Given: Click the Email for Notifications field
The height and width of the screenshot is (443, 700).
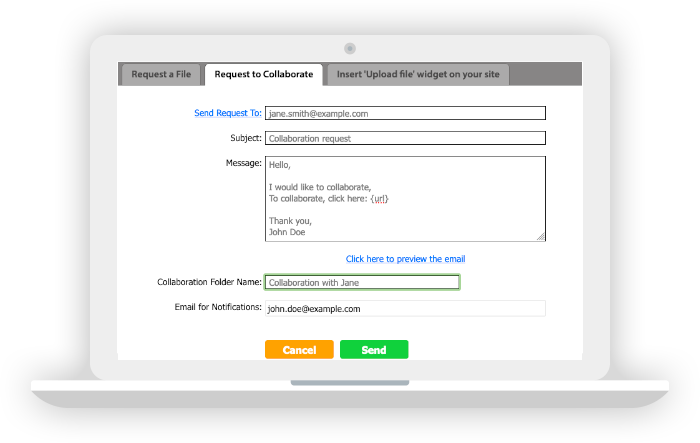Looking at the screenshot, I should click(405, 309).
